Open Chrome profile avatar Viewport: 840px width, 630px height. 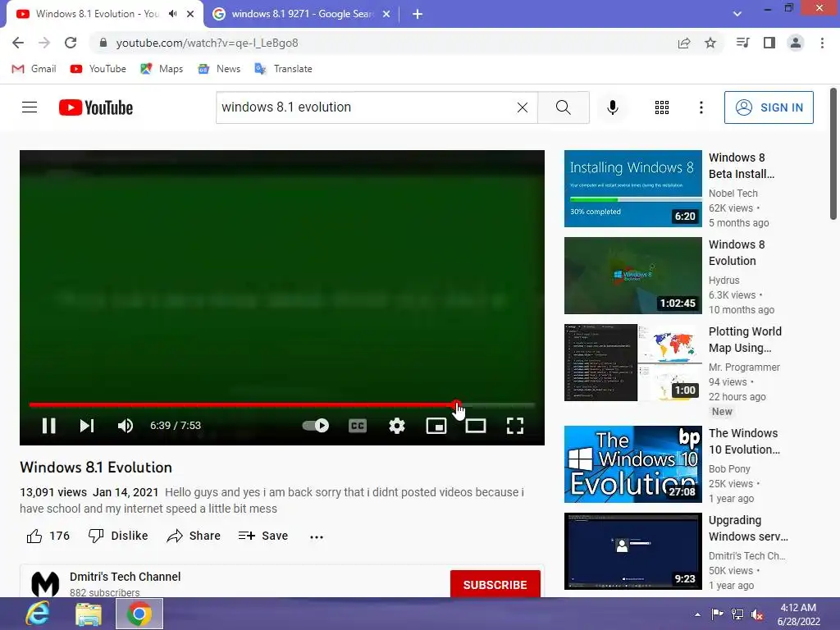[x=796, y=43]
